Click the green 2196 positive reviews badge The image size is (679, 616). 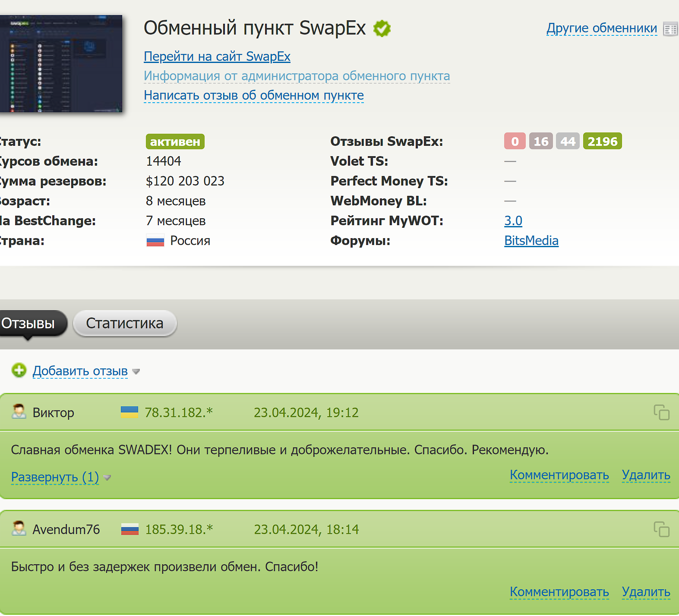click(603, 141)
